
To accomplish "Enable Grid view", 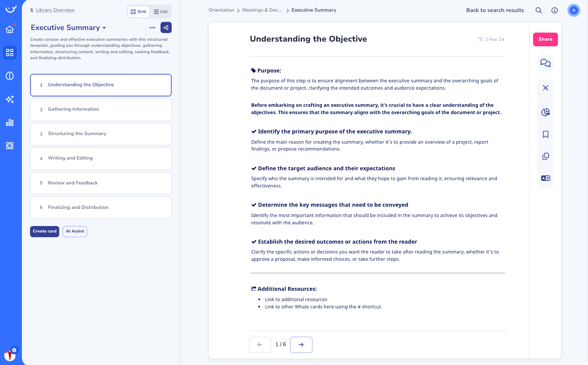I will (138, 12).
